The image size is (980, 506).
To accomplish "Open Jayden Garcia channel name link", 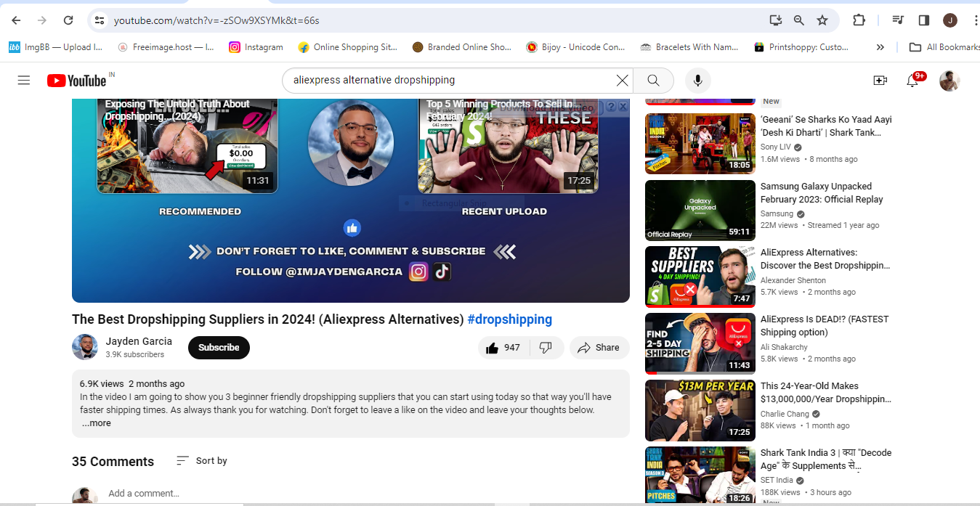I will (x=139, y=341).
